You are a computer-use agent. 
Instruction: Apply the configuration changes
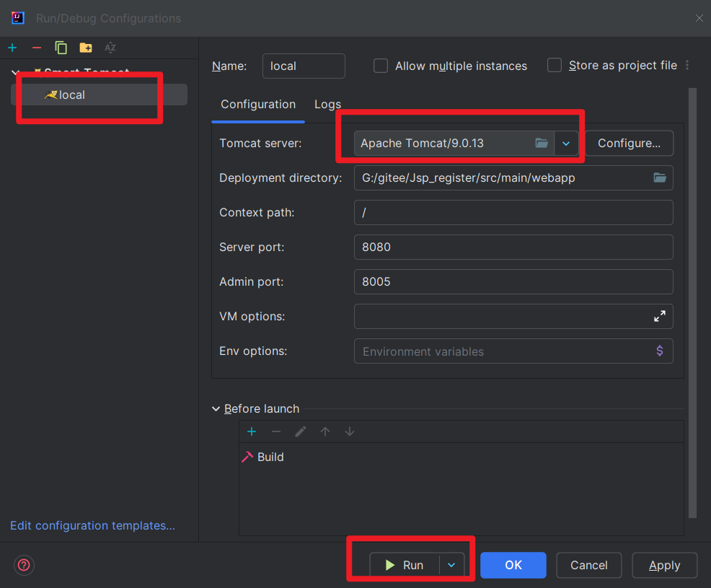664,566
